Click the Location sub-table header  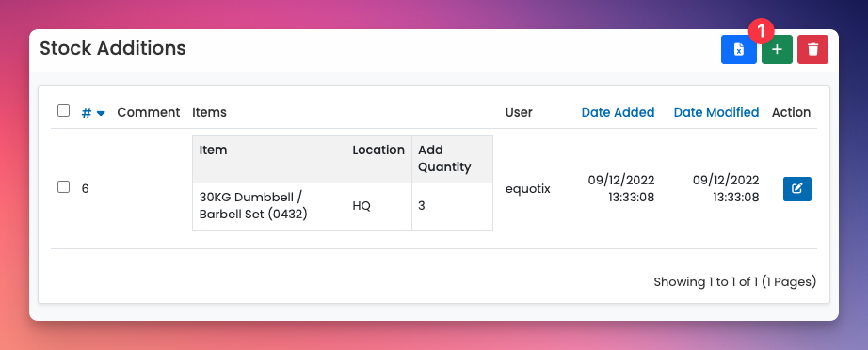pos(378,150)
